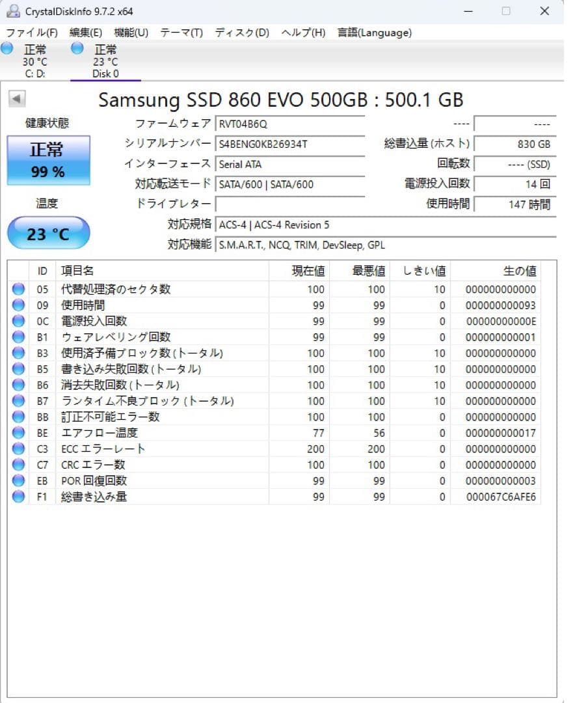
Task: Click the blue status icon for ID B7
Action: tap(18, 401)
